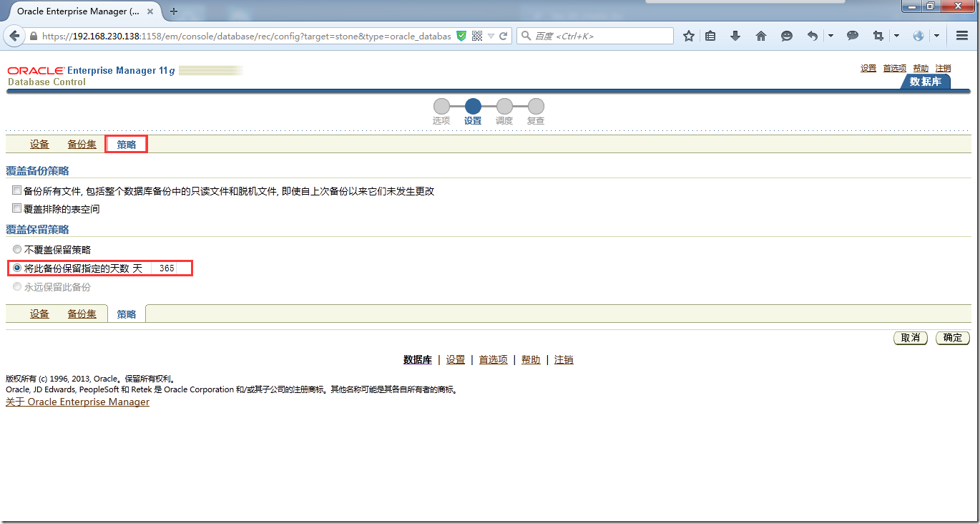980x524 pixels.
Task: Click the magnifier icon in search box
Action: coord(526,36)
